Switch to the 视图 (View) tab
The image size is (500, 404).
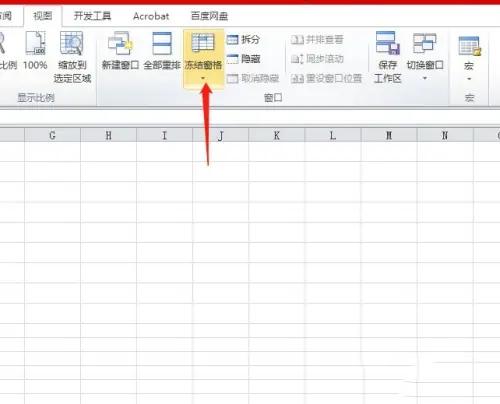coord(43,16)
